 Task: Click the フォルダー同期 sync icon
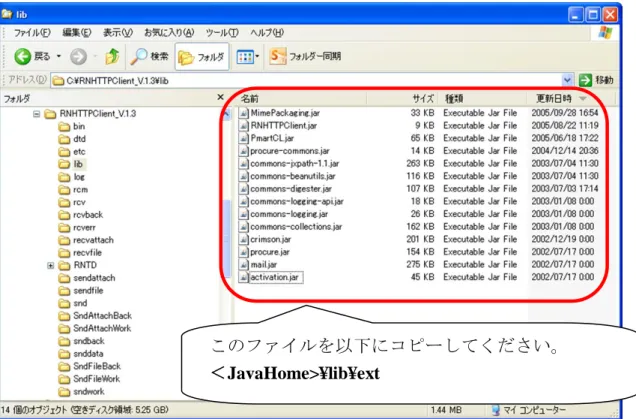(277, 56)
